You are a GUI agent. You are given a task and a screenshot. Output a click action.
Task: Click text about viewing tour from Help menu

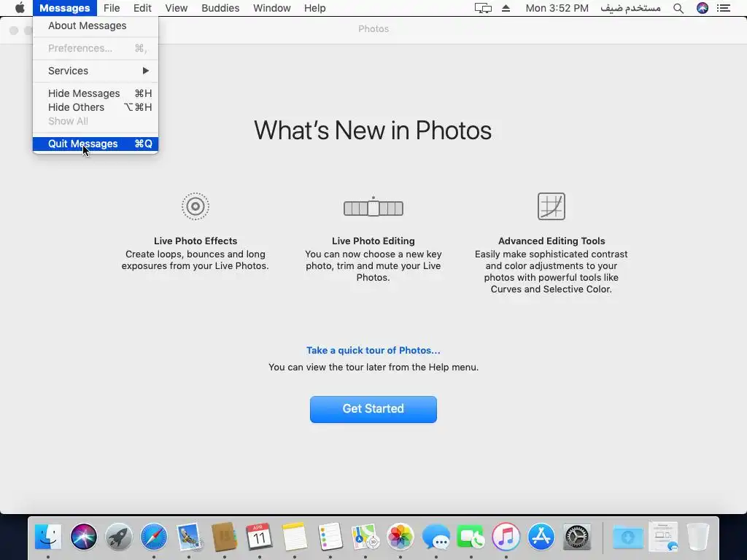(x=373, y=367)
